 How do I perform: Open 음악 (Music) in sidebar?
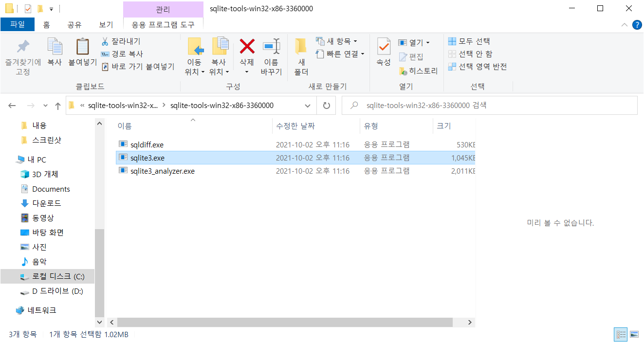pyautogui.click(x=39, y=262)
